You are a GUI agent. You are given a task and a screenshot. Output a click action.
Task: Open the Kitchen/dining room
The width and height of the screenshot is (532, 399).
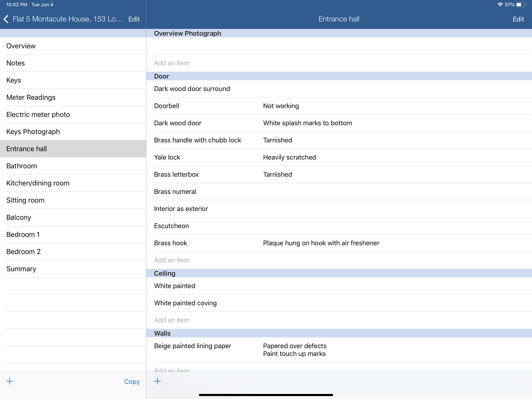[x=73, y=183]
